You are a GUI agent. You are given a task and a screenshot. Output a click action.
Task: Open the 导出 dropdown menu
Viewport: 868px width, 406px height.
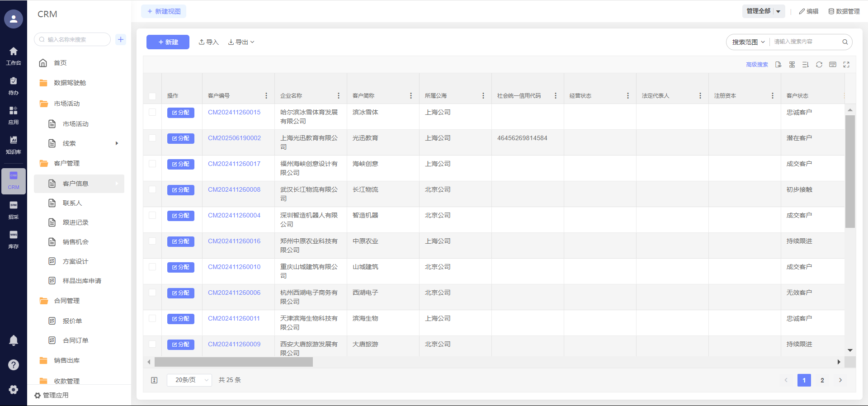pyautogui.click(x=241, y=42)
